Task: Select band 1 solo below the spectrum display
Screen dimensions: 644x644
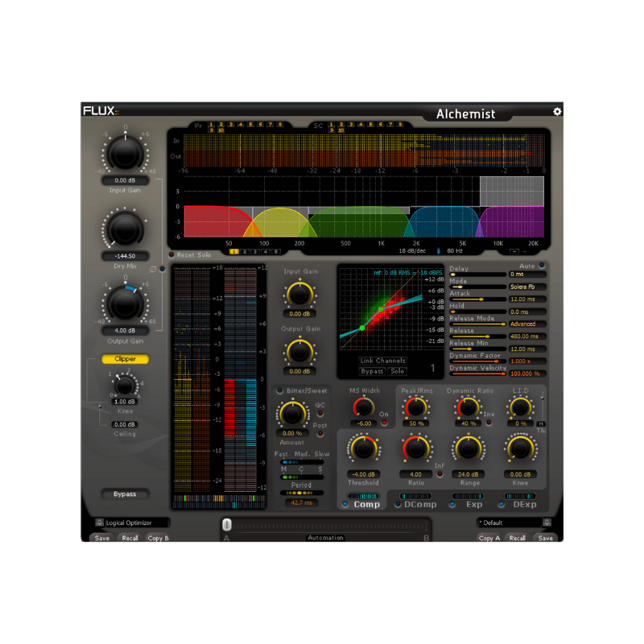Action: pyautogui.click(x=233, y=252)
